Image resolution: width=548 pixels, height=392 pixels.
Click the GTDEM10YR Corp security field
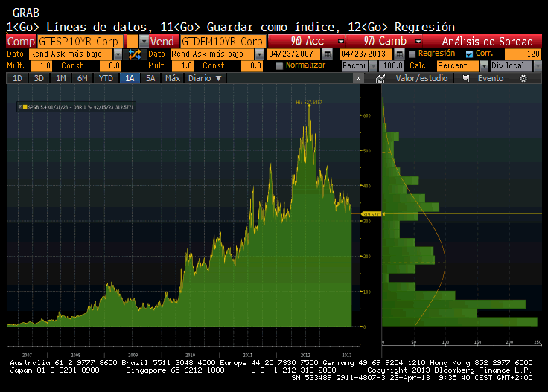(223, 42)
